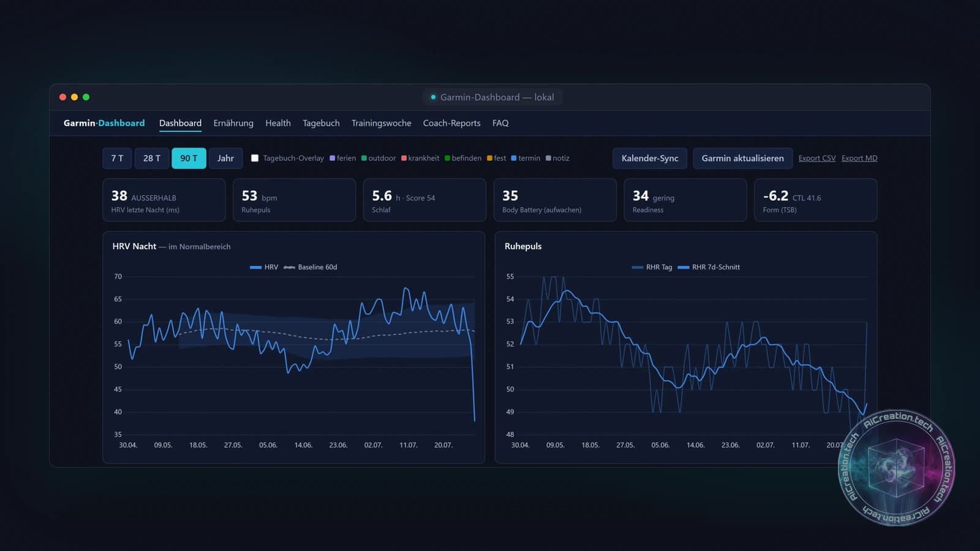
Task: Click the befinden green color swatch
Action: click(447, 158)
